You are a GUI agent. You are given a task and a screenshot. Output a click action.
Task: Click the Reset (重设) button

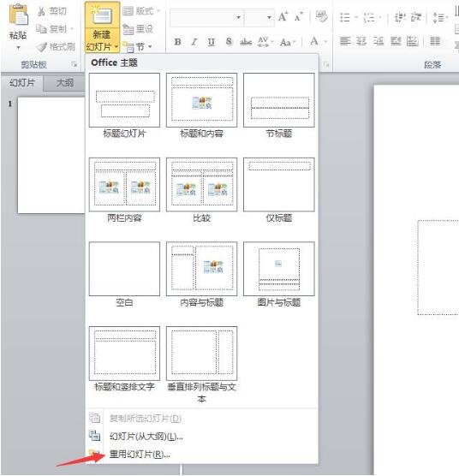coord(138,29)
